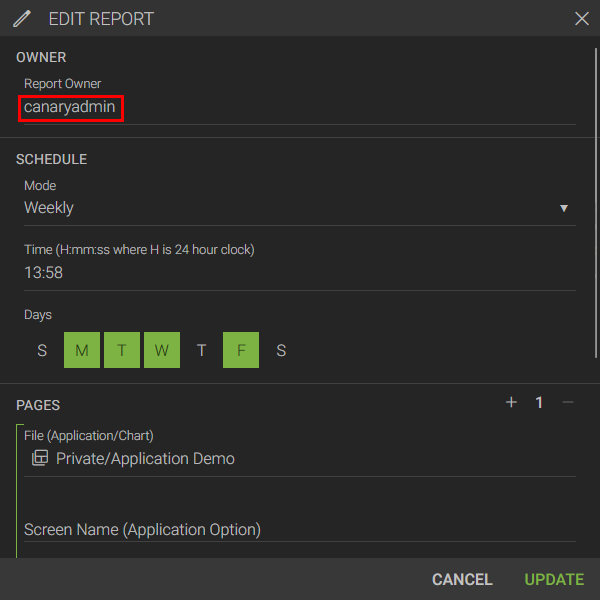Disable Tuesday in schedule days

coord(122,350)
